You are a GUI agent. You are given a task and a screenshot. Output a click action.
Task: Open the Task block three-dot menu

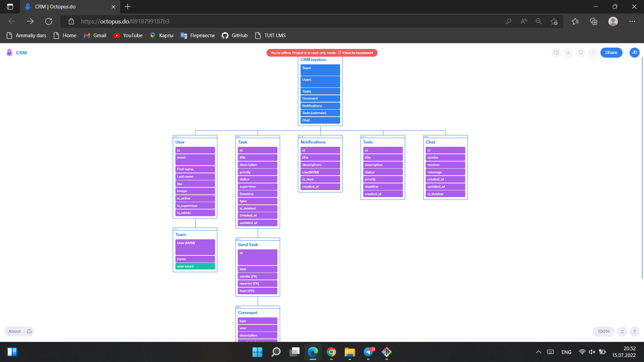pos(238,137)
